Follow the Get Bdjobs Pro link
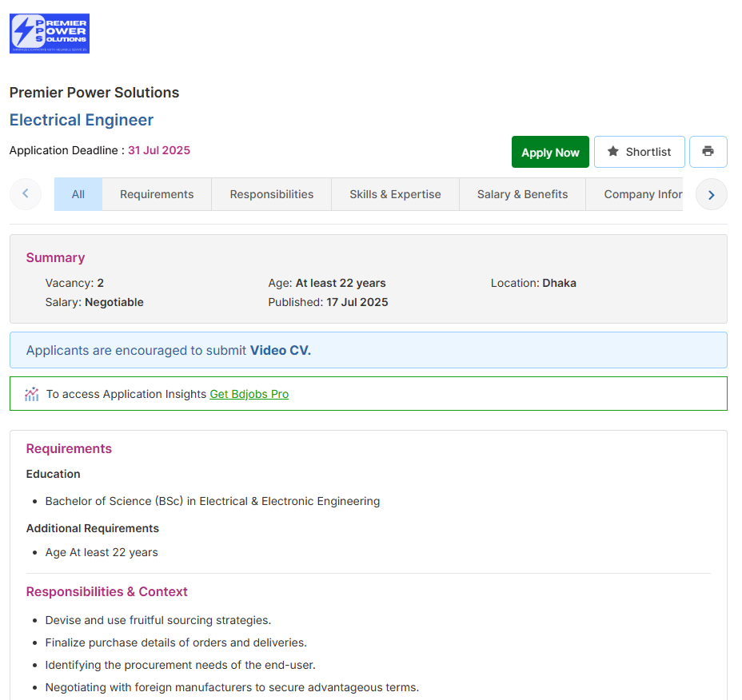This screenshot has height=700, width=742. (249, 394)
